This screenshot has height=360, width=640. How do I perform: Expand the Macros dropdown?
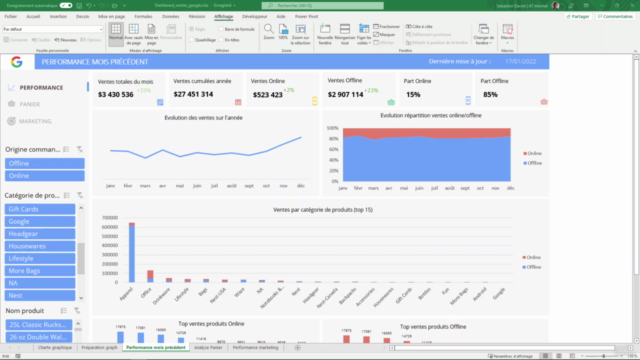point(507,43)
